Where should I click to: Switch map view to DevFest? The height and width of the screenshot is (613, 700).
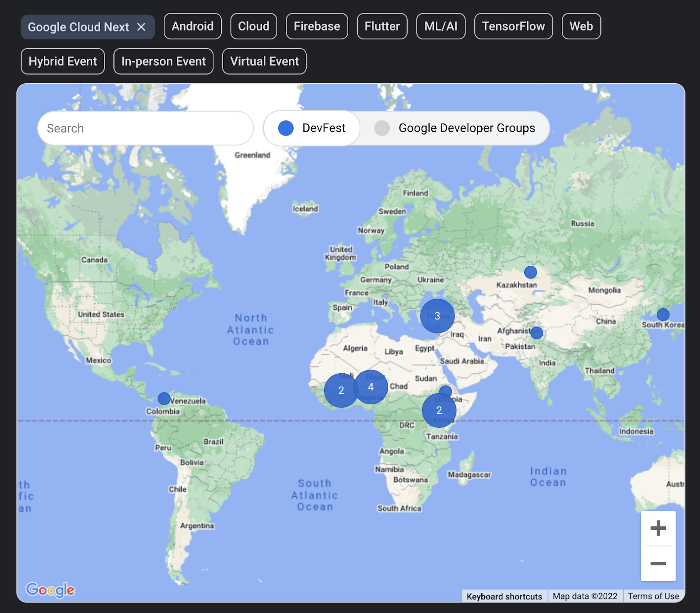point(312,128)
